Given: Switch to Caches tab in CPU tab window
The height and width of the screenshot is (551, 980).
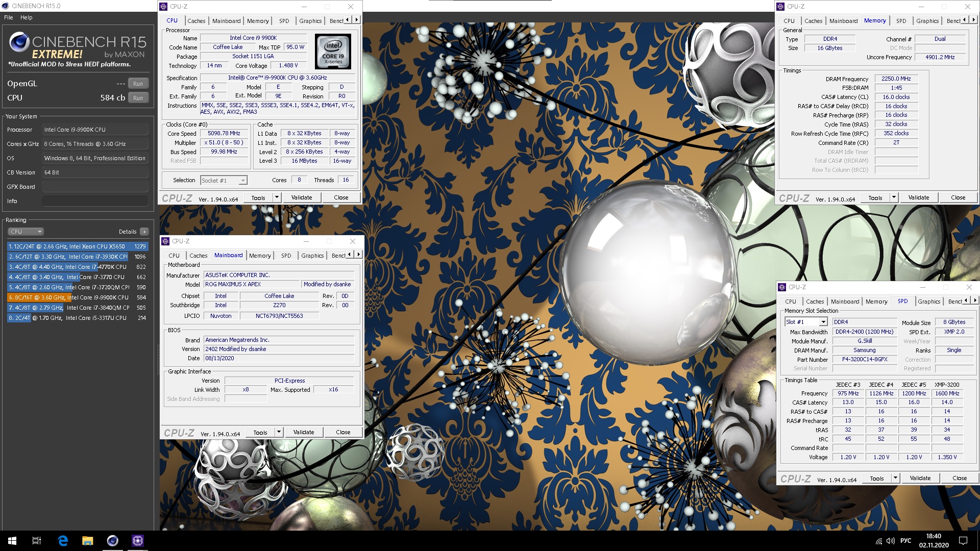Looking at the screenshot, I should (x=197, y=21).
